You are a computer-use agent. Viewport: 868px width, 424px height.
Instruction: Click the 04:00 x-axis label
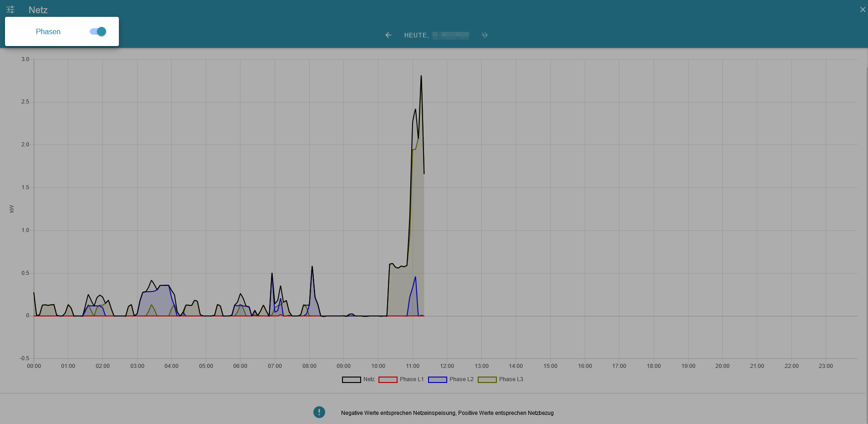172,366
